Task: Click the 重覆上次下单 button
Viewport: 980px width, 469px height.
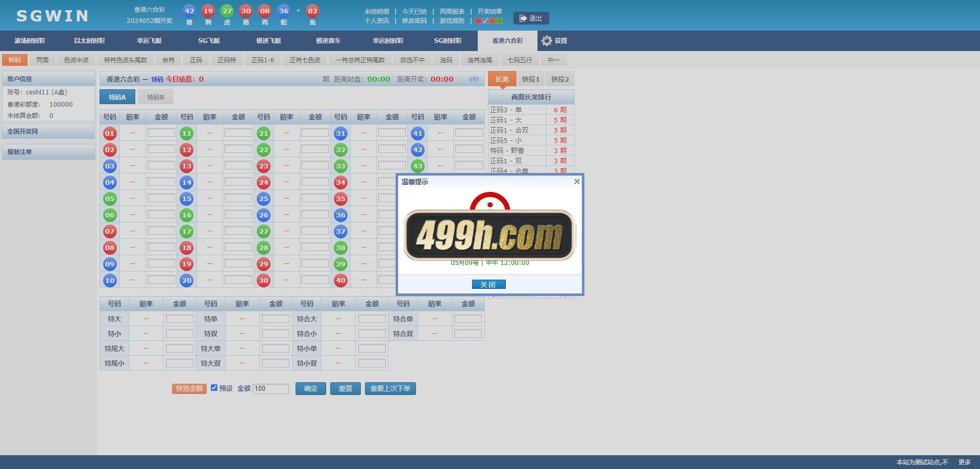Action: 390,388
